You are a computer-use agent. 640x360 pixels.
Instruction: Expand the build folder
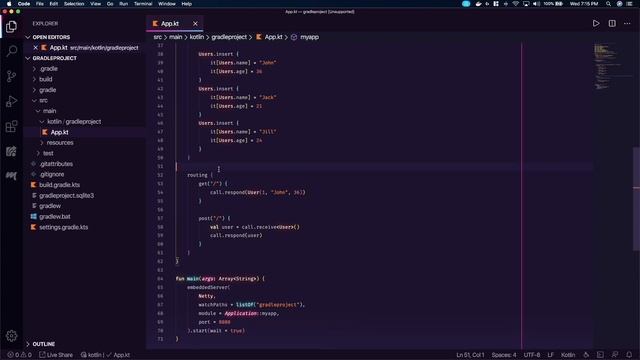coord(45,79)
